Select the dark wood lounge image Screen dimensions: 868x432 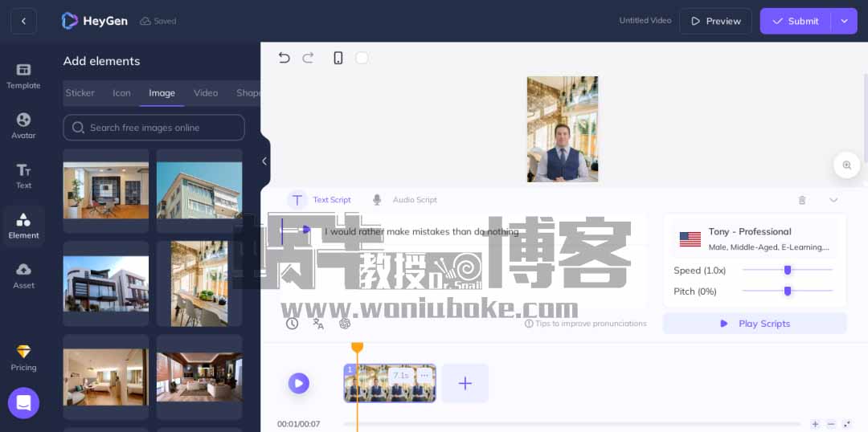pyautogui.click(x=199, y=377)
